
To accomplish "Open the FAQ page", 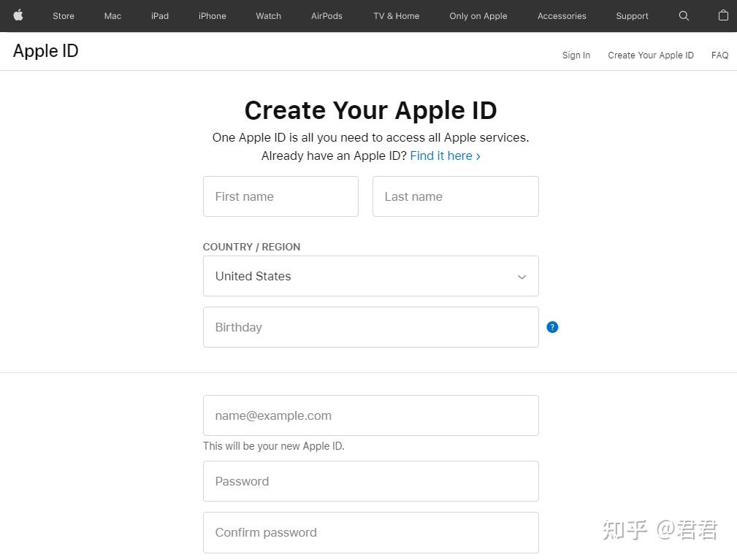I will click(x=719, y=55).
